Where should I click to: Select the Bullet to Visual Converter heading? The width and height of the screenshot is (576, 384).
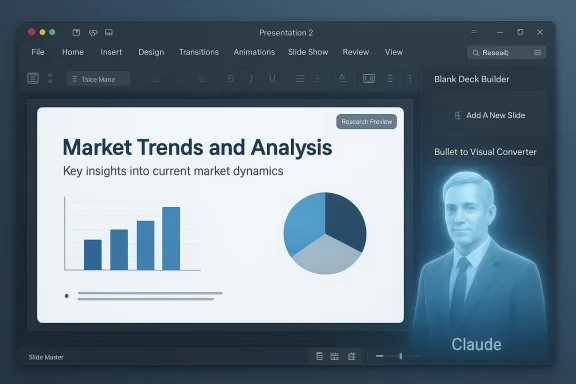click(x=485, y=152)
